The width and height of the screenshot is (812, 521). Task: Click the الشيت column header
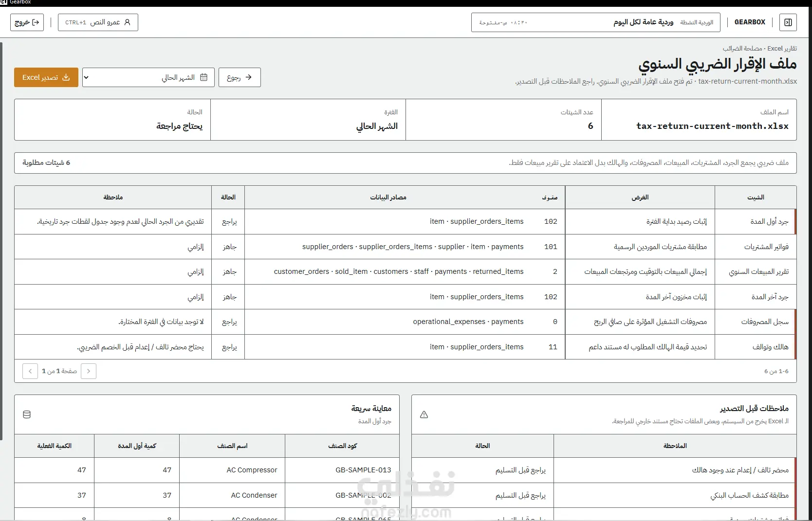click(756, 198)
